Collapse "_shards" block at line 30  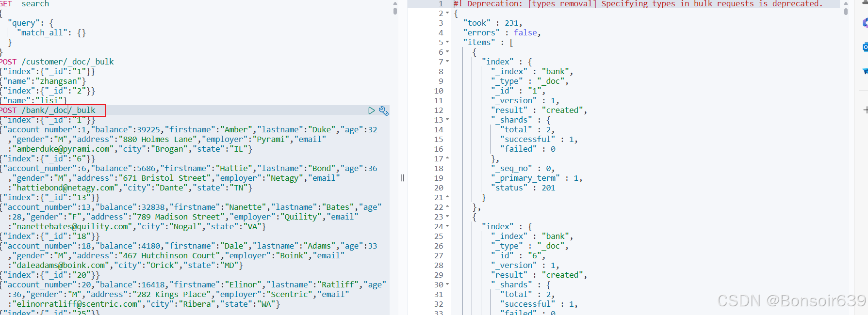pos(447,285)
